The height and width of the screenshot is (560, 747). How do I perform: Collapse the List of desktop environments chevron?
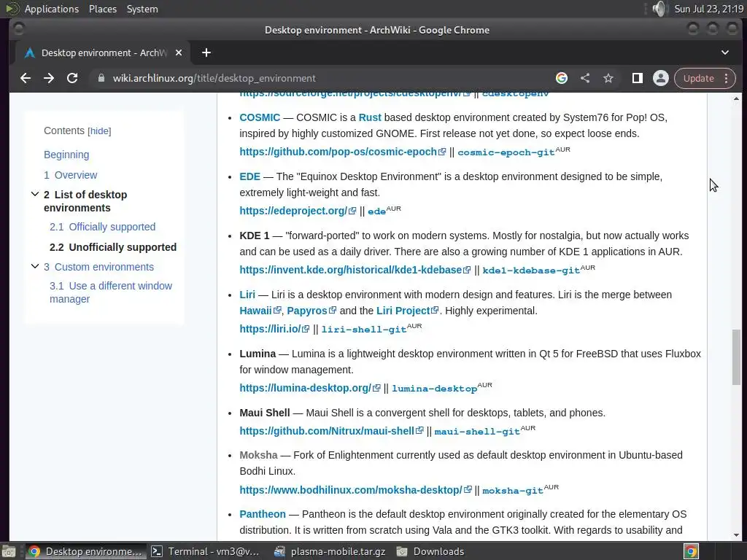pyautogui.click(x=35, y=194)
